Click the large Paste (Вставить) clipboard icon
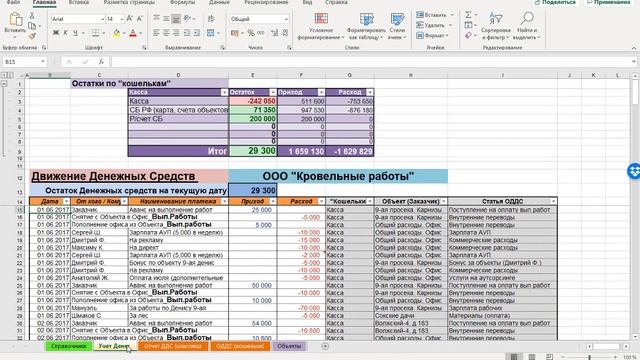Viewport: 640px width, 360px height. pos(15,20)
